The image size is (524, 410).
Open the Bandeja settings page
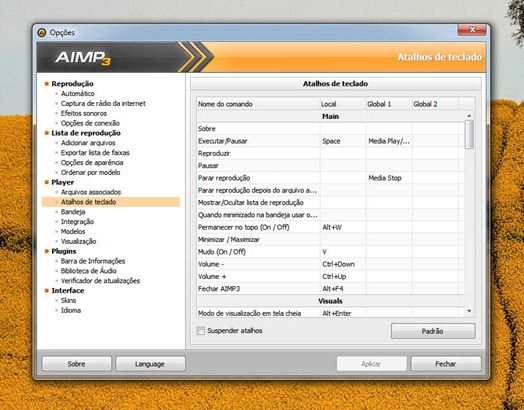tap(73, 212)
